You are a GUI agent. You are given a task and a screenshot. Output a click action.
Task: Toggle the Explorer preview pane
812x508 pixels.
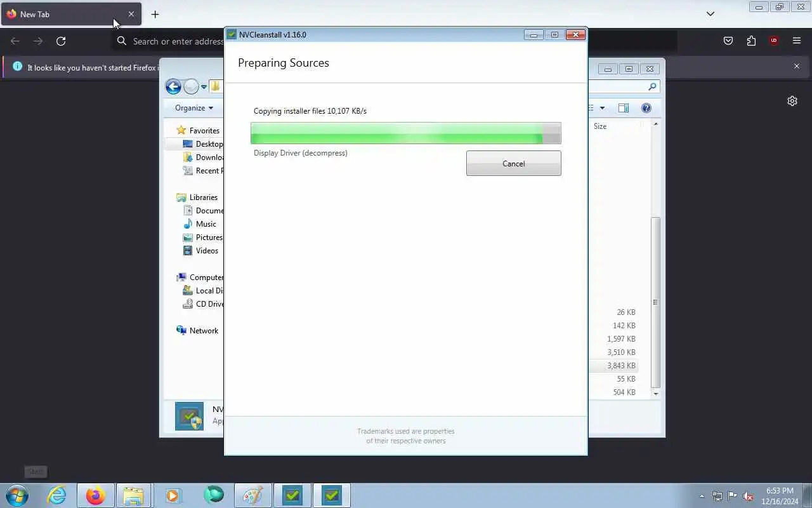click(624, 108)
